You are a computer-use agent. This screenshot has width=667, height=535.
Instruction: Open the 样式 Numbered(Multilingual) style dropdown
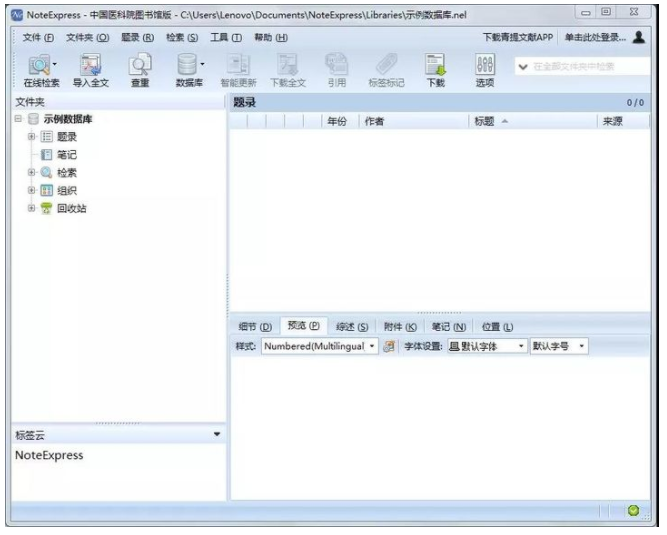point(319,346)
